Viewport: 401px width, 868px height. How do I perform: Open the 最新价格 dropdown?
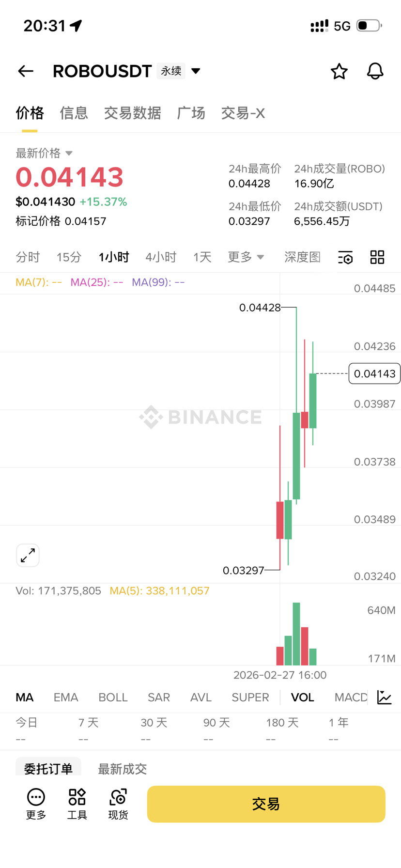point(69,154)
